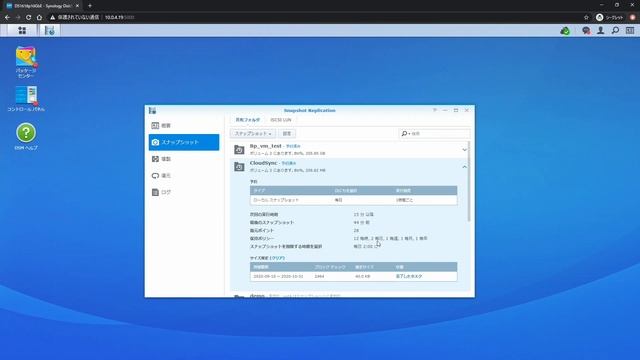Open the Log (ログ) sidebar item
This screenshot has height=360, width=640.
tap(184, 192)
